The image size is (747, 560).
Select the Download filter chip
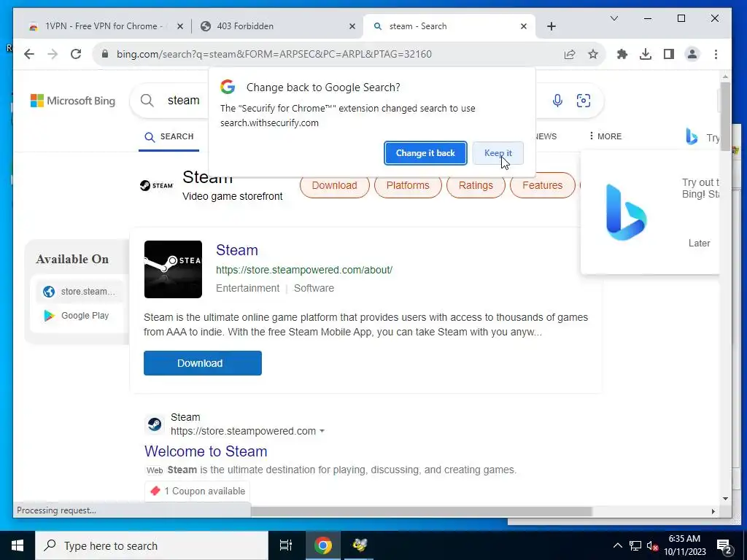[334, 185]
